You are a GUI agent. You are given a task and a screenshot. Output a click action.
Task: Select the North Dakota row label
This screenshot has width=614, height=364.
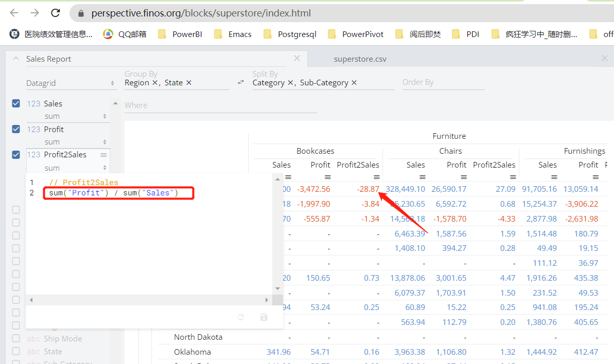[x=198, y=337]
